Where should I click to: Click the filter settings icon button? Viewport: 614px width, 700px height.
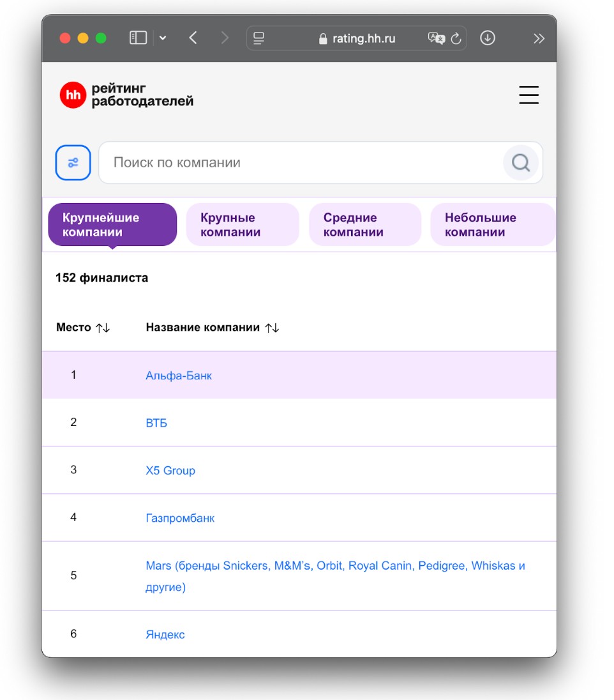73,163
